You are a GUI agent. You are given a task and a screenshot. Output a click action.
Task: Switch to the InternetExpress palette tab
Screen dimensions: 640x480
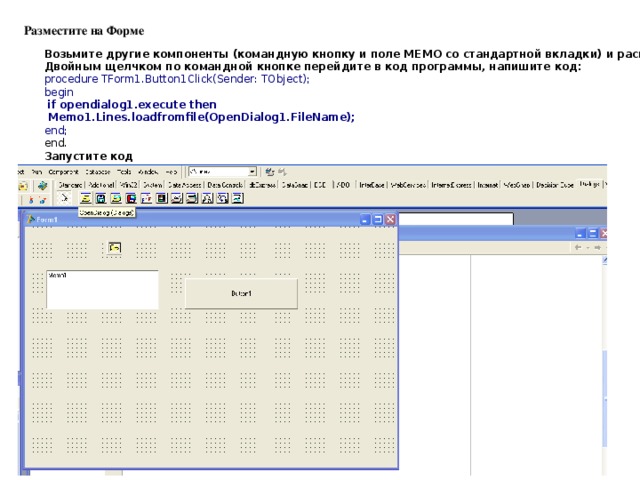click(451, 185)
